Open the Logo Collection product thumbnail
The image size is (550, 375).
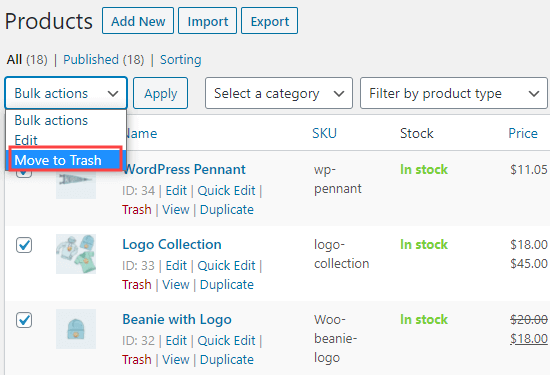coord(76,254)
